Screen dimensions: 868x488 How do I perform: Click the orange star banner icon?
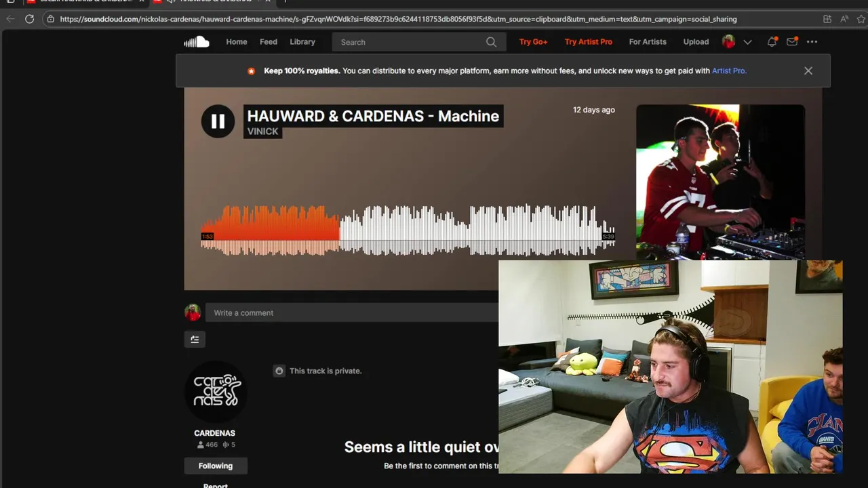tap(252, 70)
